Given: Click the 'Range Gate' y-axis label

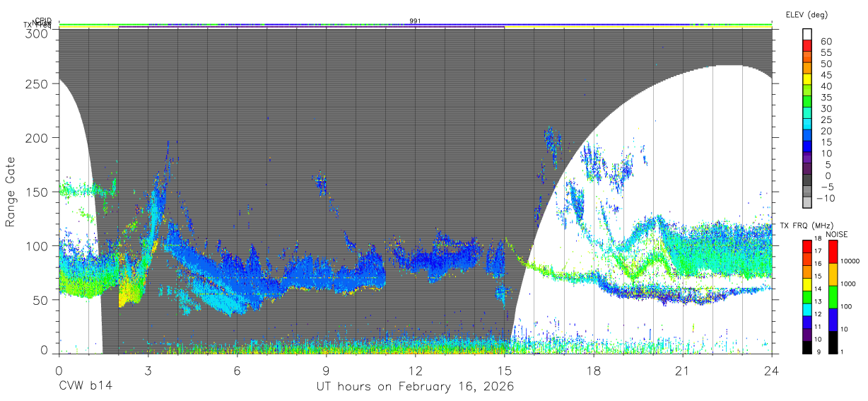Looking at the screenshot, I should [11, 192].
